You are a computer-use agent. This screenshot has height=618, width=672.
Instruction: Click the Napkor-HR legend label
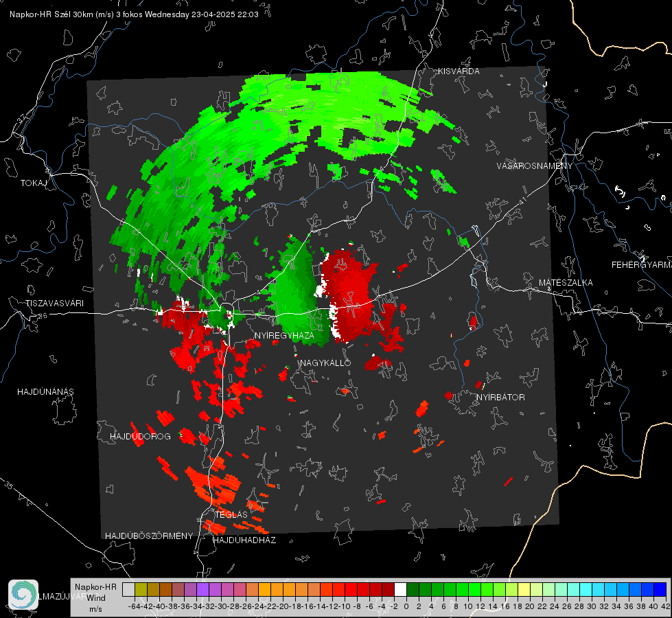95,586
